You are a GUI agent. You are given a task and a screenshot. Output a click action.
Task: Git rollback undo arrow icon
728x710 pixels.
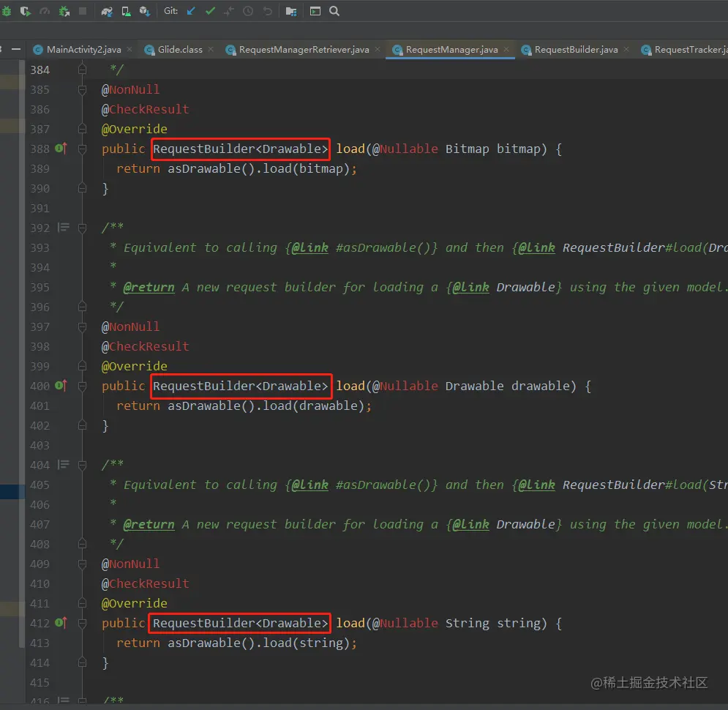[x=268, y=11]
